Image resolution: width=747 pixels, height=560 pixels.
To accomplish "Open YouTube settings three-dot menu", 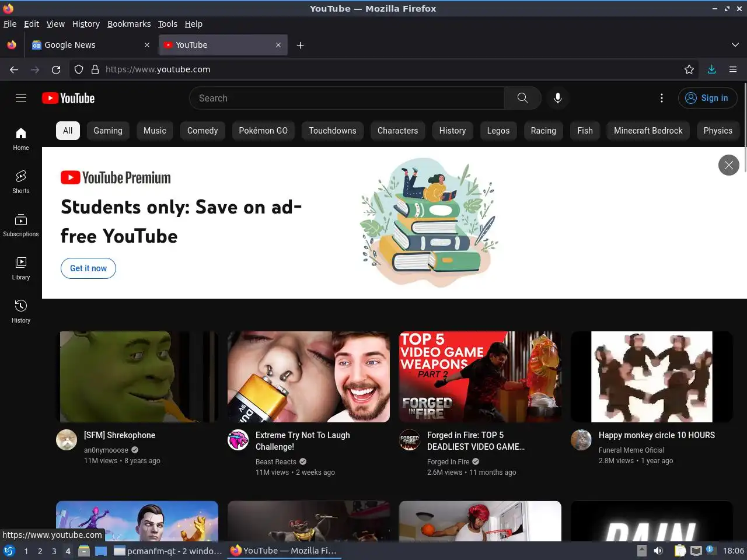I will coord(662,98).
